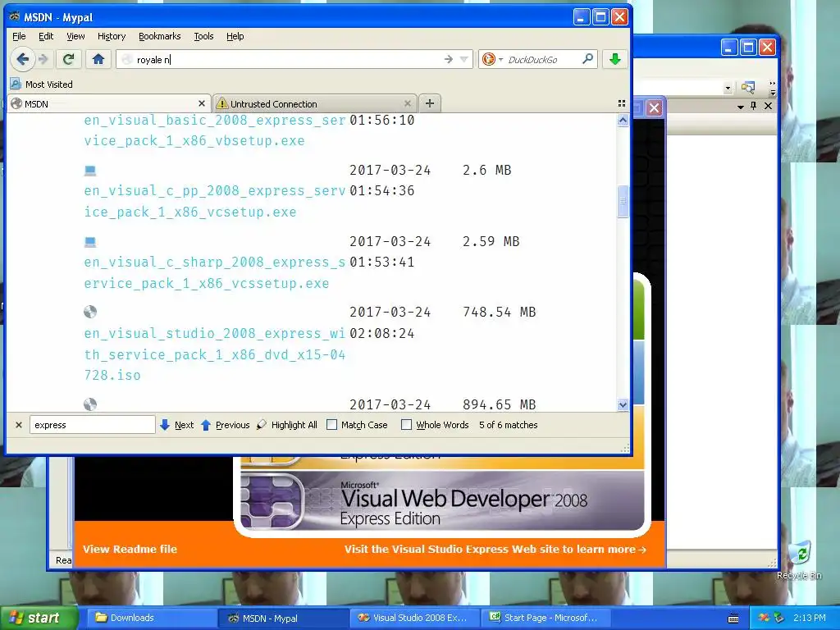Click the Go arrow in the address bar

(x=449, y=59)
